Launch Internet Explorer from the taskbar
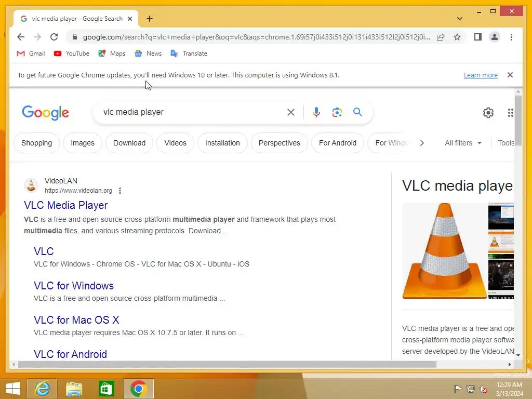The image size is (532, 399). click(42, 389)
